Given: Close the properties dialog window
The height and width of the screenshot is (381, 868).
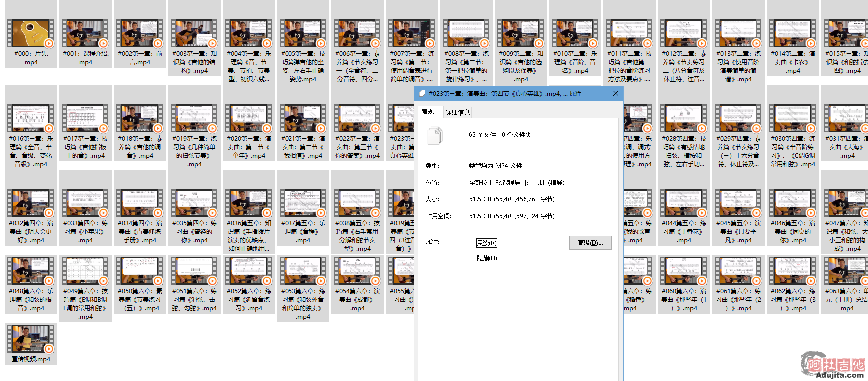Looking at the screenshot, I should pyautogui.click(x=616, y=93).
